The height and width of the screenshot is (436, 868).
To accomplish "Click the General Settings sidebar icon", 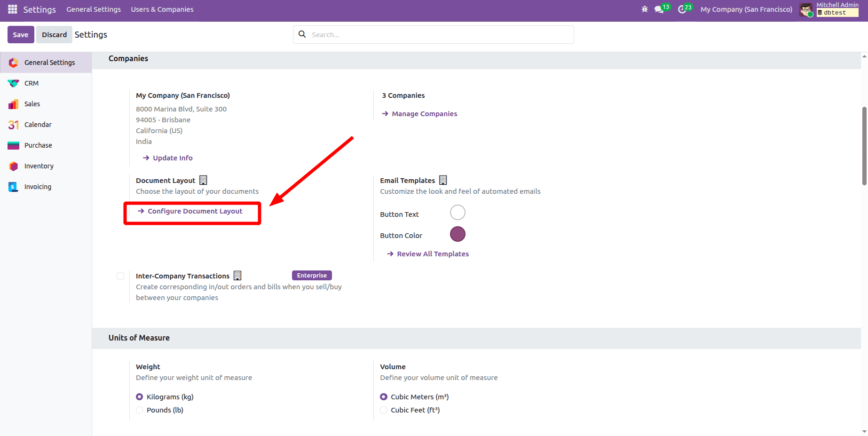I will 13,63.
